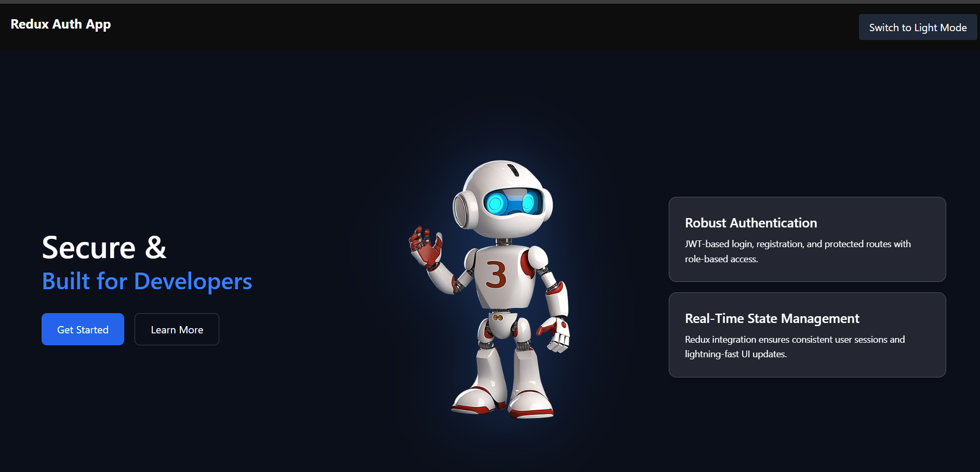Image resolution: width=980 pixels, height=472 pixels.
Task: Open the Learn More link
Action: [177, 330]
